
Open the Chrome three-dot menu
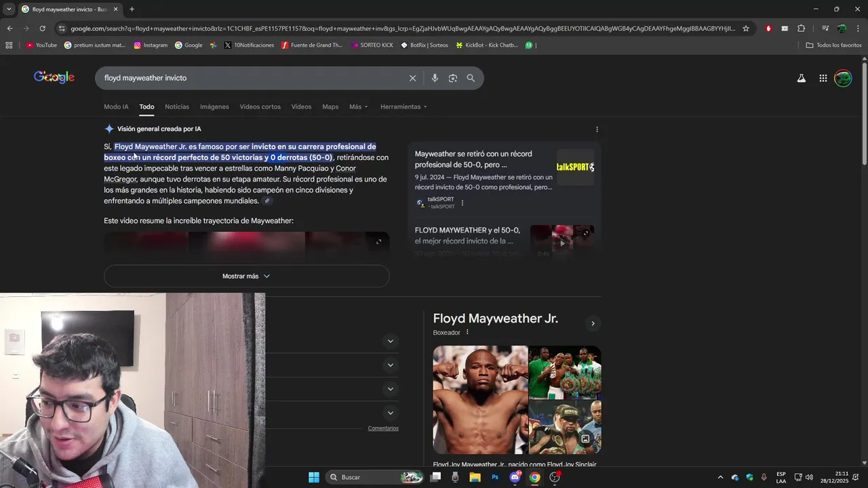point(858,28)
